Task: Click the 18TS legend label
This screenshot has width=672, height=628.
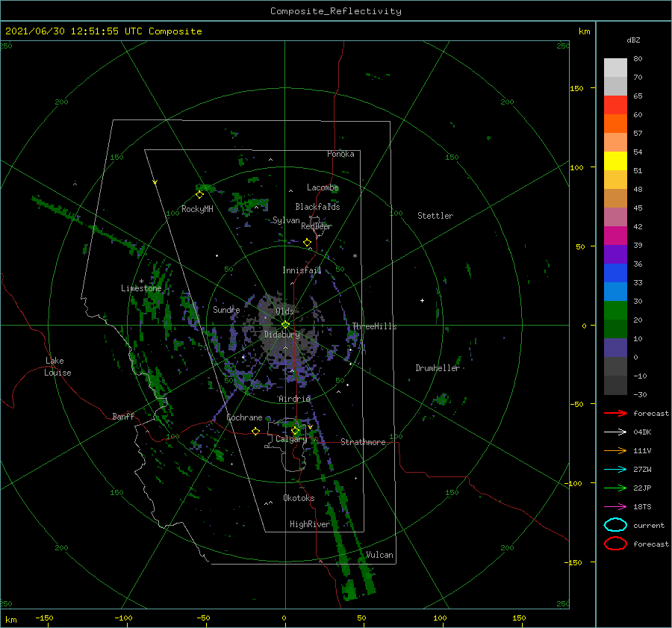Action: click(x=642, y=507)
